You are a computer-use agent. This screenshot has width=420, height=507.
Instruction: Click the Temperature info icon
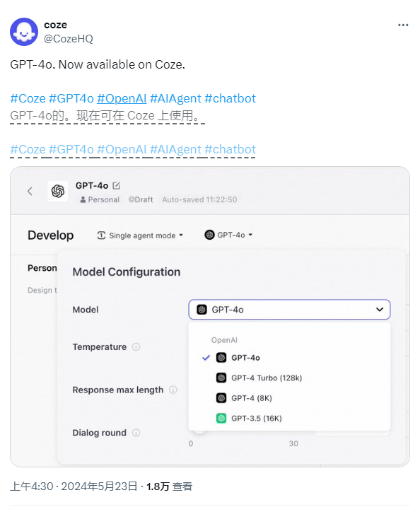[x=136, y=347]
